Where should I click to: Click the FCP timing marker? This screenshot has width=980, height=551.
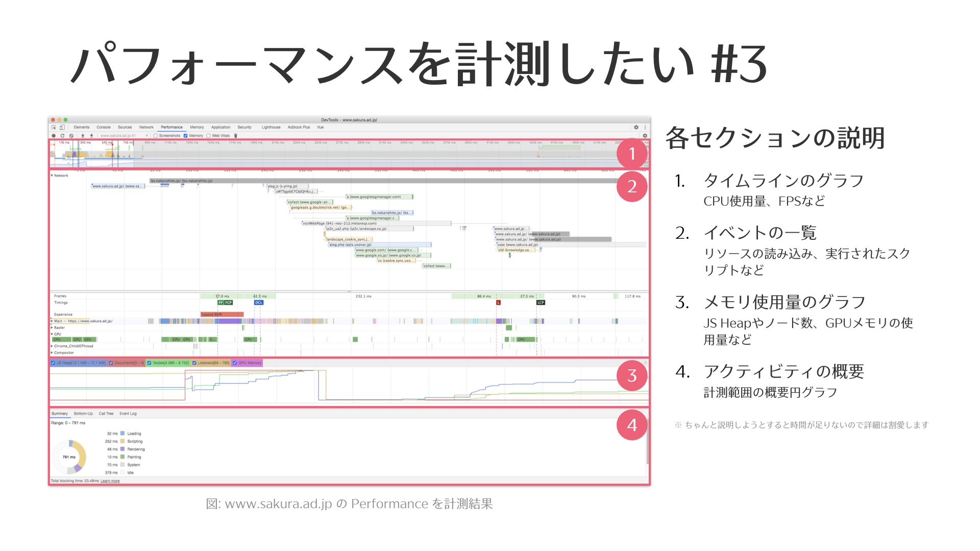coord(229,303)
